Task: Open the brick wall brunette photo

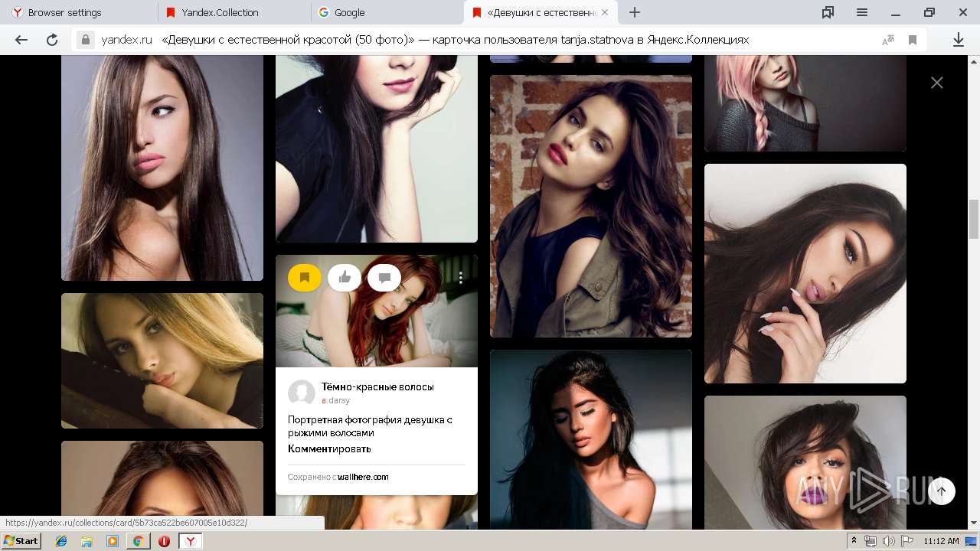Action: pyautogui.click(x=591, y=206)
